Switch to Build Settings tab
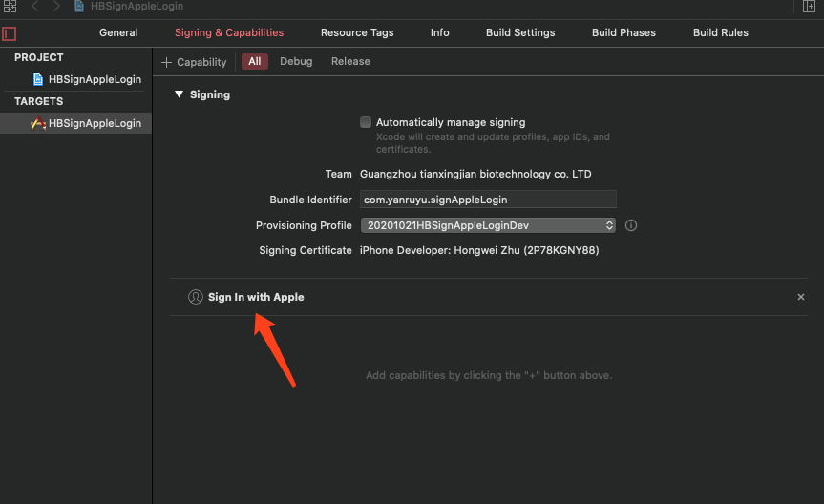This screenshot has width=824, height=504. pos(520,32)
